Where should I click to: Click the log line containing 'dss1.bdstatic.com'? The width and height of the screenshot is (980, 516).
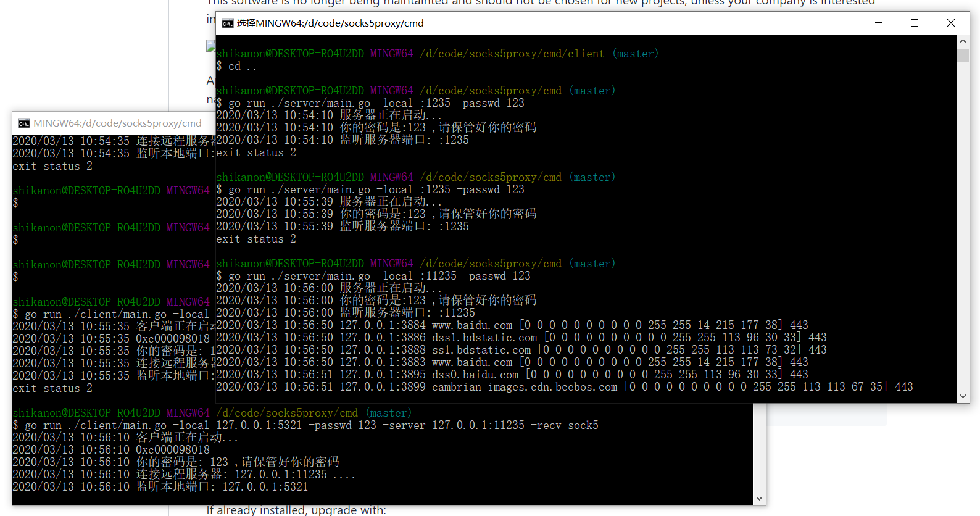coord(521,338)
